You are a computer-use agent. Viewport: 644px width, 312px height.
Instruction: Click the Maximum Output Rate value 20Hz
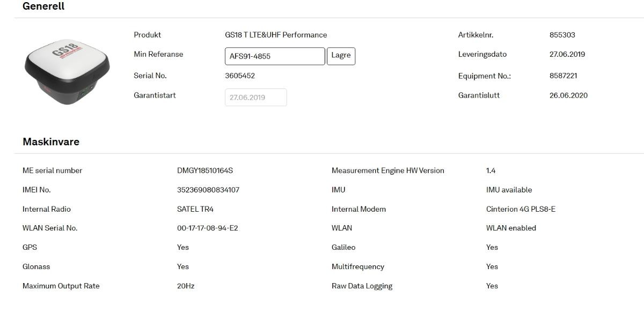coord(186,286)
